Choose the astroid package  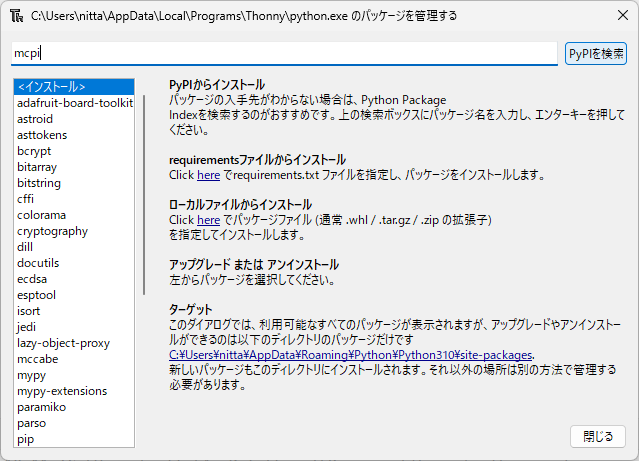pos(35,119)
